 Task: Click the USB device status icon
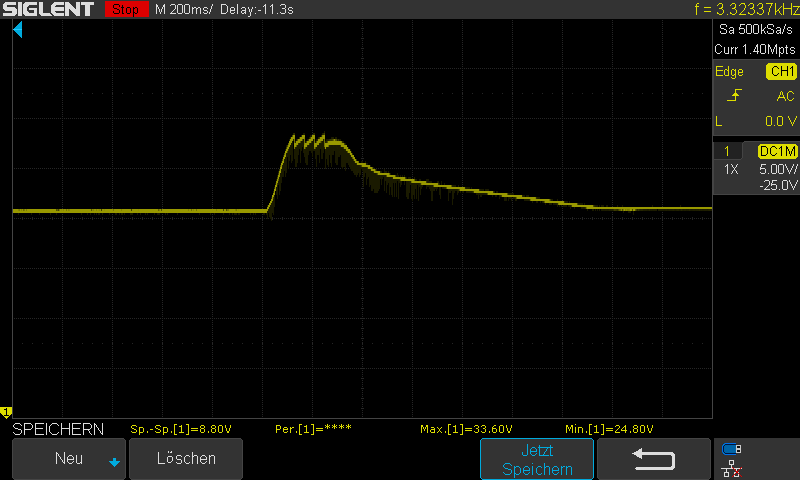point(732,449)
